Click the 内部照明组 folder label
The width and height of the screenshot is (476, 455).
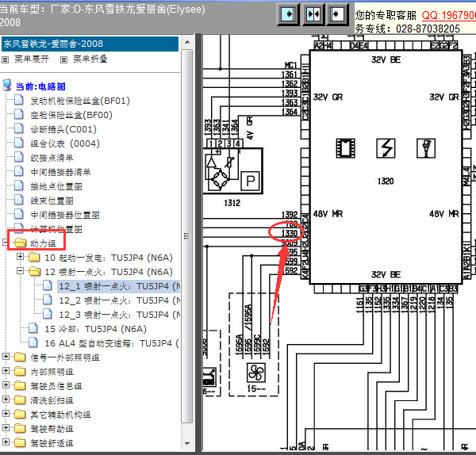pyautogui.click(x=52, y=372)
